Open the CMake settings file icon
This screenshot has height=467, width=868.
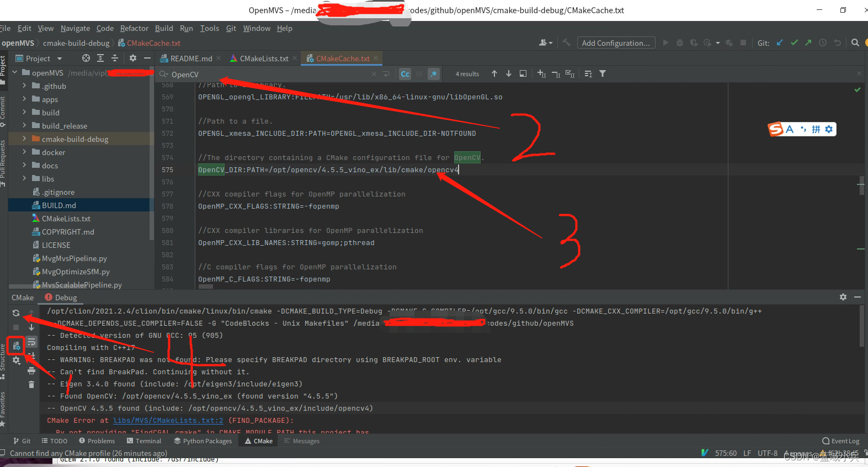pyautogui.click(x=16, y=346)
